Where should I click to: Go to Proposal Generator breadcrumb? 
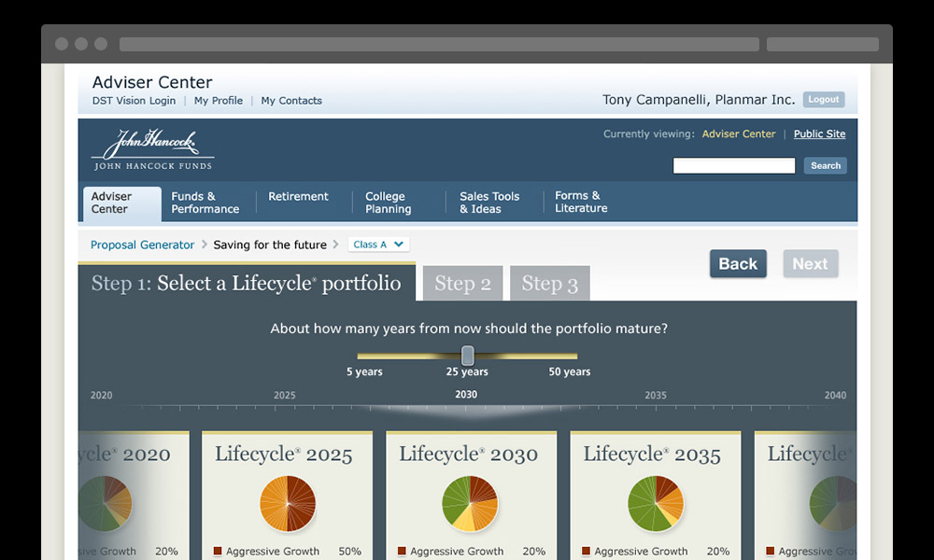(142, 245)
